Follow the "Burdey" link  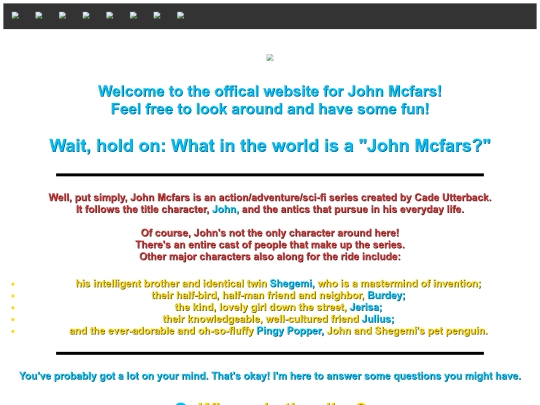385,295
